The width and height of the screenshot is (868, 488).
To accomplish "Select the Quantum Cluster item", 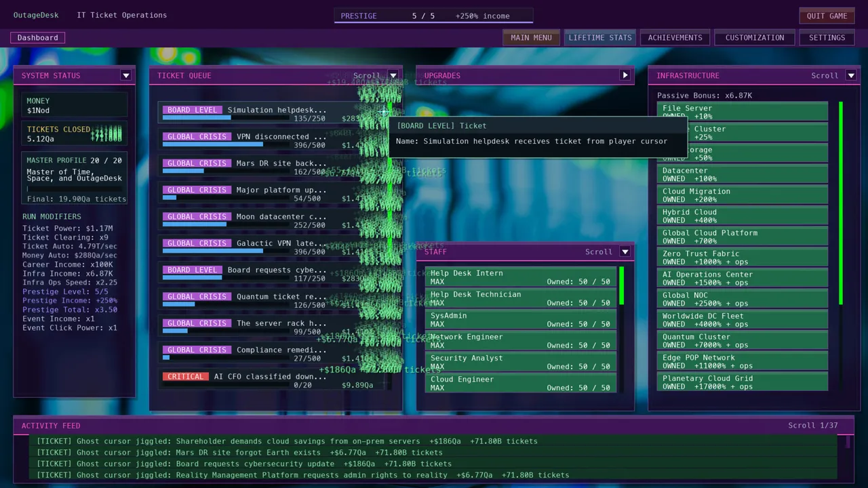I will coord(743,341).
